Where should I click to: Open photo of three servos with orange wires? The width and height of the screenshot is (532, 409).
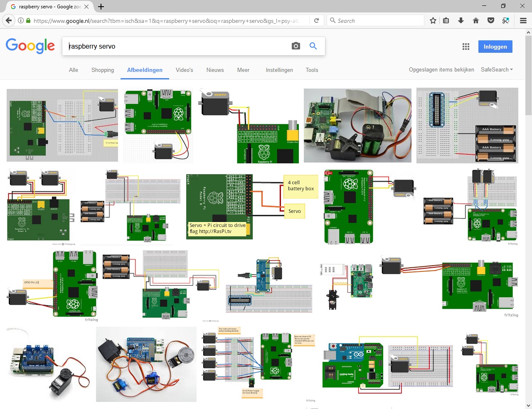coord(146,364)
